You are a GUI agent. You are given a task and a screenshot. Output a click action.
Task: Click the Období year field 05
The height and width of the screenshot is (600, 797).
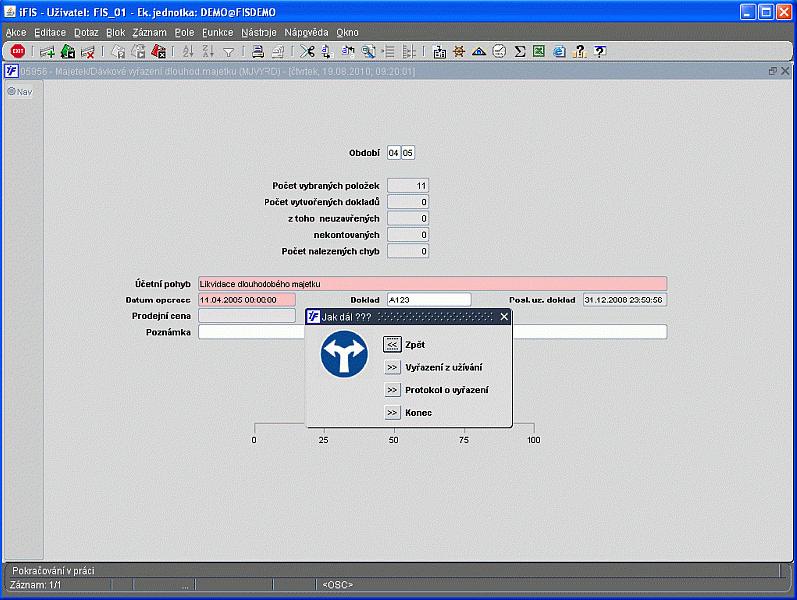tap(408, 153)
